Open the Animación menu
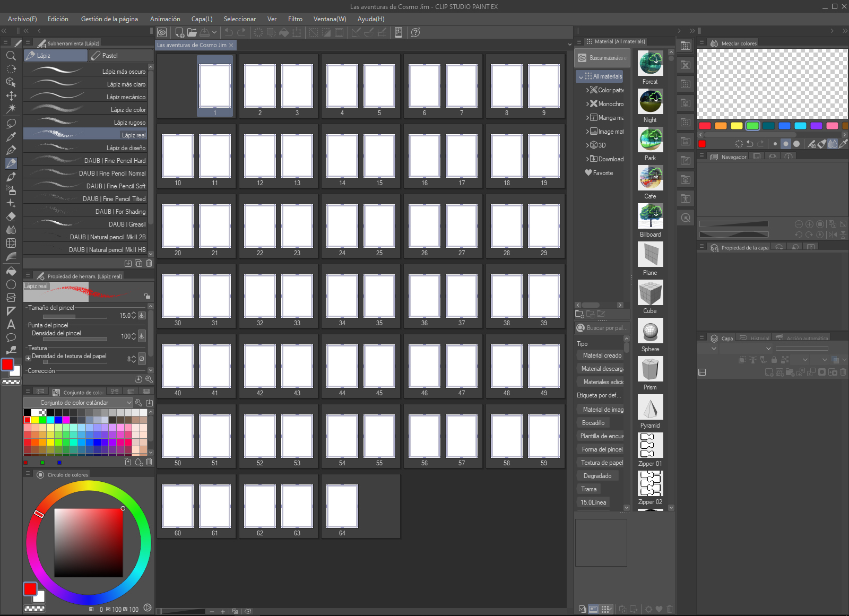This screenshot has width=849, height=616. (165, 19)
